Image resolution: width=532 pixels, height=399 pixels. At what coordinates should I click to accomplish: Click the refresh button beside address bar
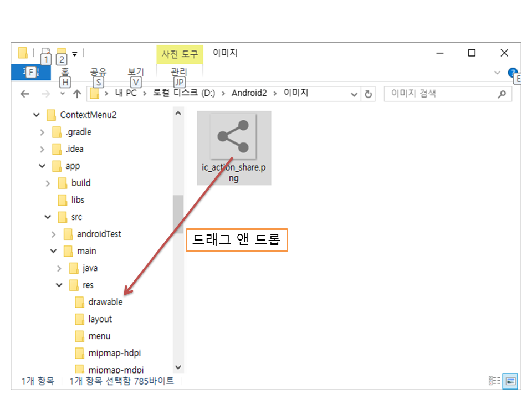coord(368,94)
